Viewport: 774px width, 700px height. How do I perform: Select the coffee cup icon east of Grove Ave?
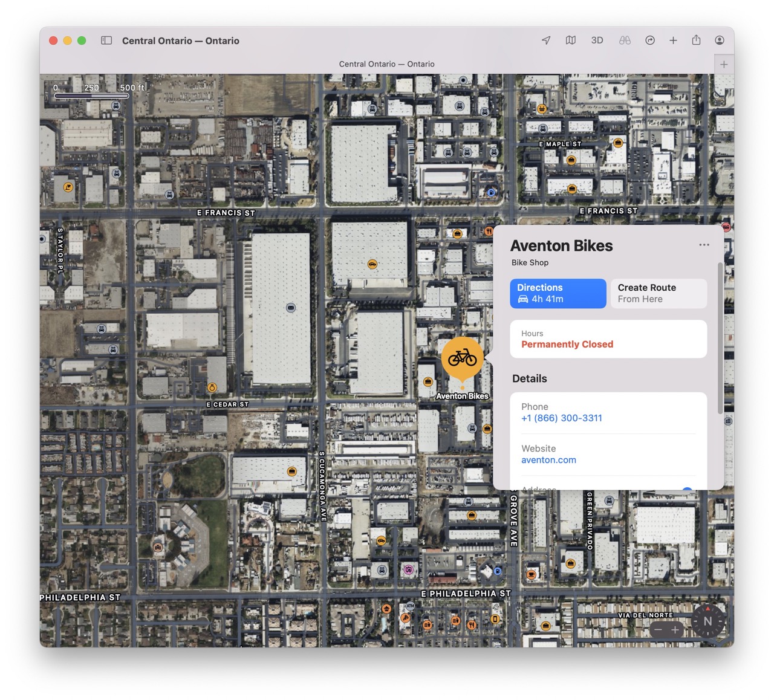click(531, 574)
